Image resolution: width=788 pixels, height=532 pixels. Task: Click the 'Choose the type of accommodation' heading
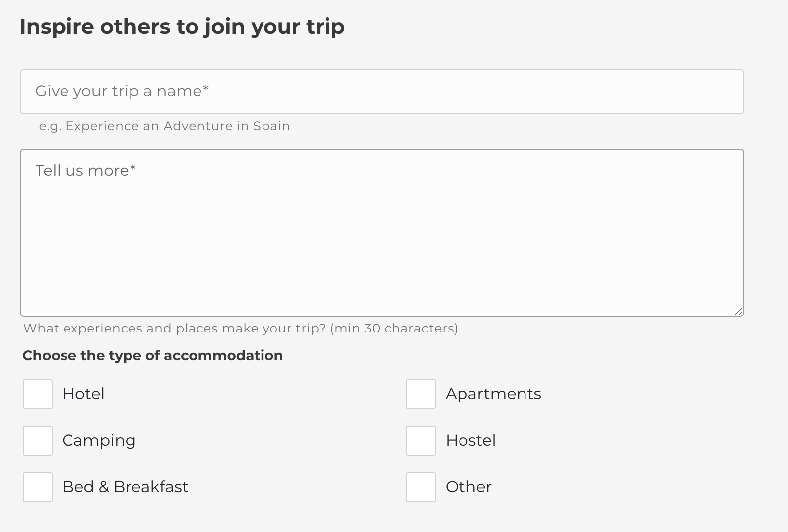[x=153, y=356]
